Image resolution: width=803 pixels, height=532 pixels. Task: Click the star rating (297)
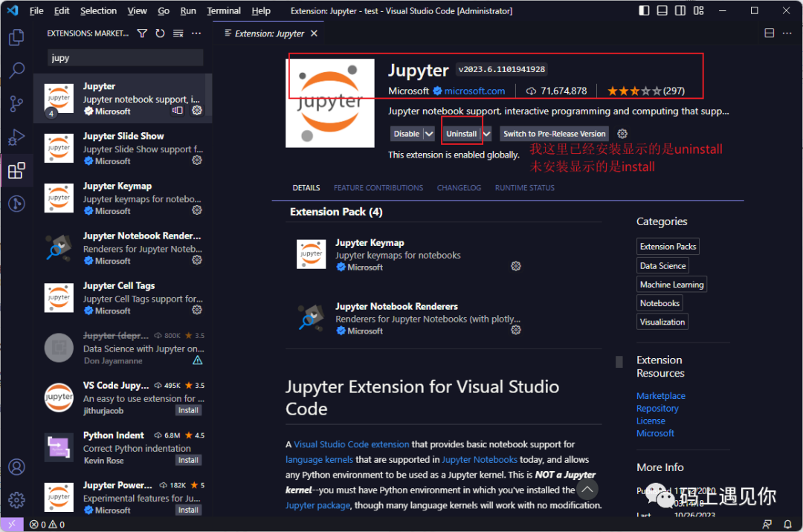click(646, 91)
